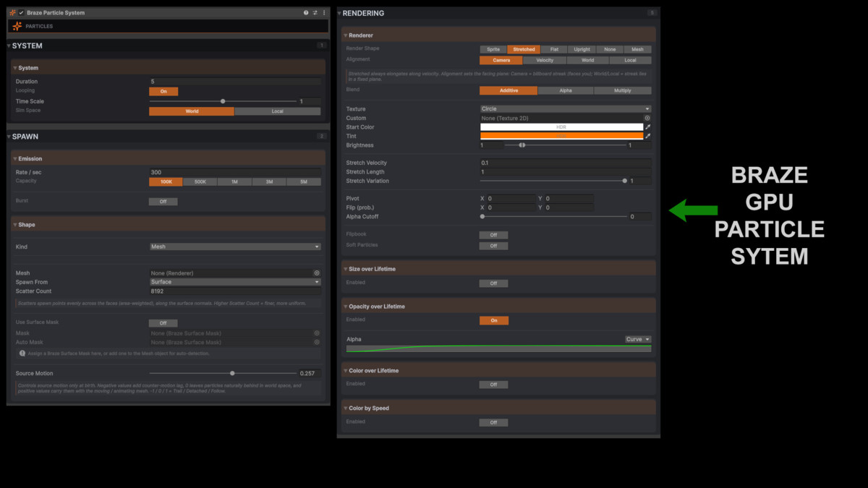Set Alignment to Camera

(x=501, y=60)
